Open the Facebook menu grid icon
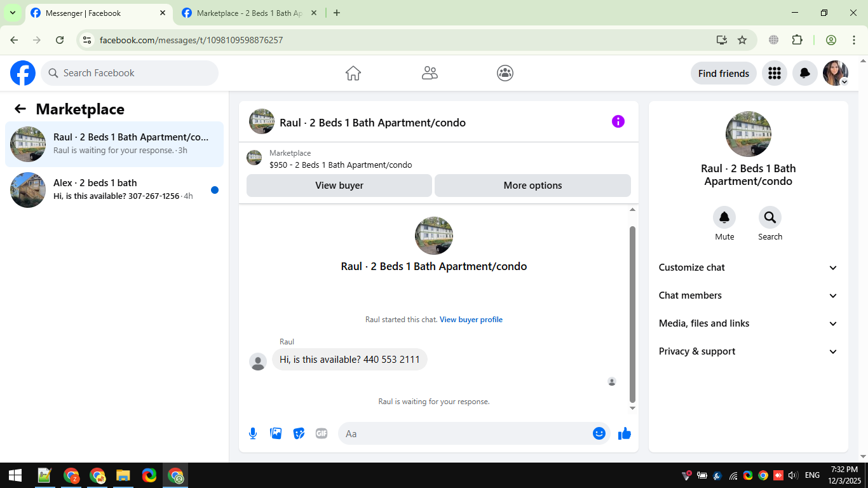 click(774, 73)
